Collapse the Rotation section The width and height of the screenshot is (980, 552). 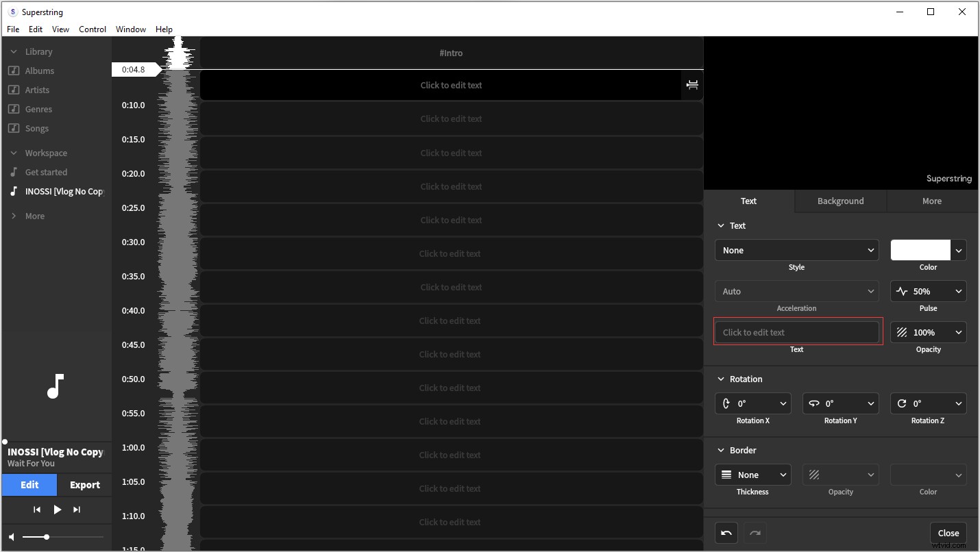point(721,379)
